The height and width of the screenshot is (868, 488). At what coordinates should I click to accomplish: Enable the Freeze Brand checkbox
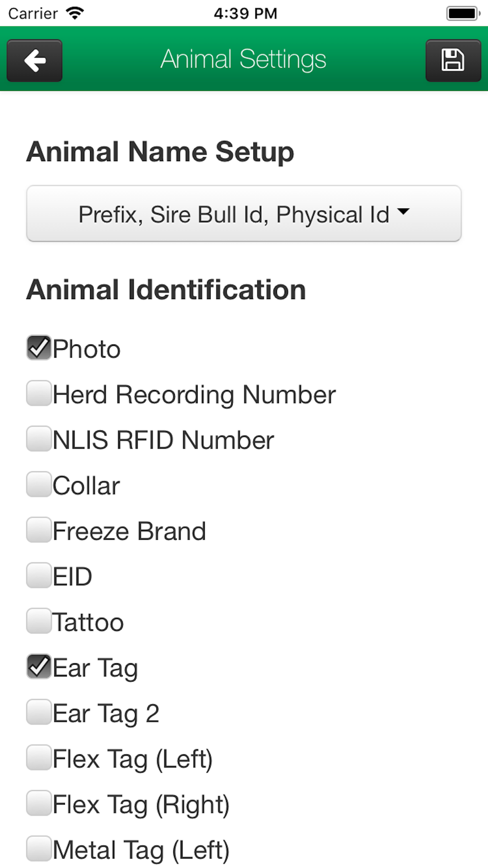click(39, 530)
